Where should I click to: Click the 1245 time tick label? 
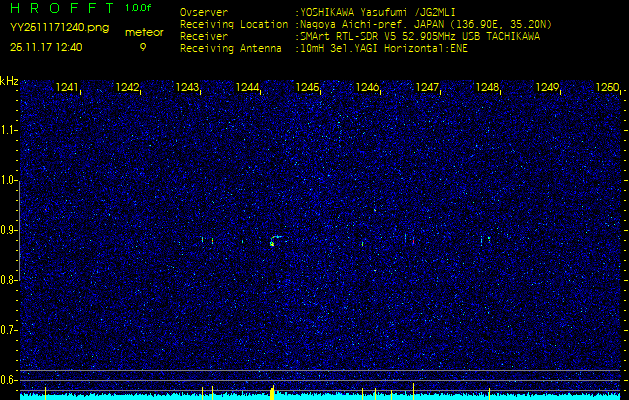pos(308,87)
